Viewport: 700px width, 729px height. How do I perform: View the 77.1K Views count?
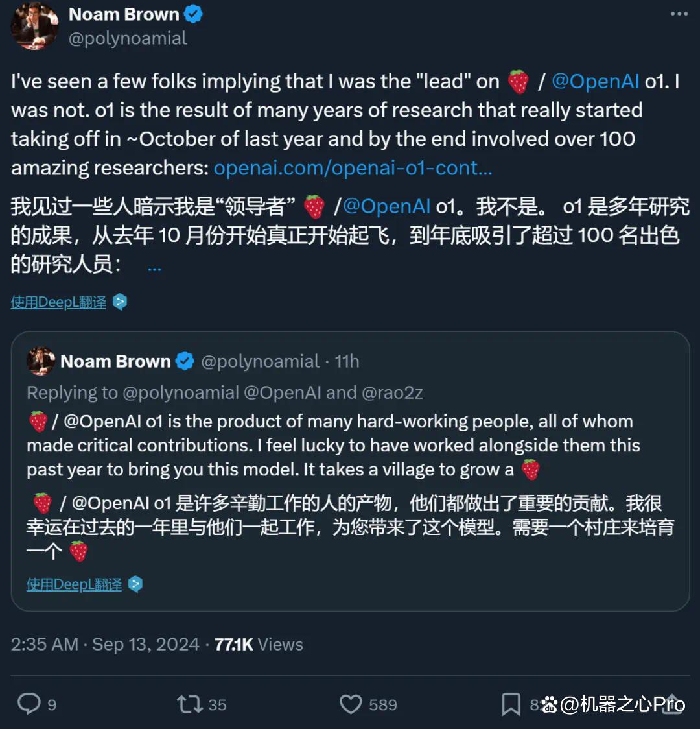tap(259, 645)
